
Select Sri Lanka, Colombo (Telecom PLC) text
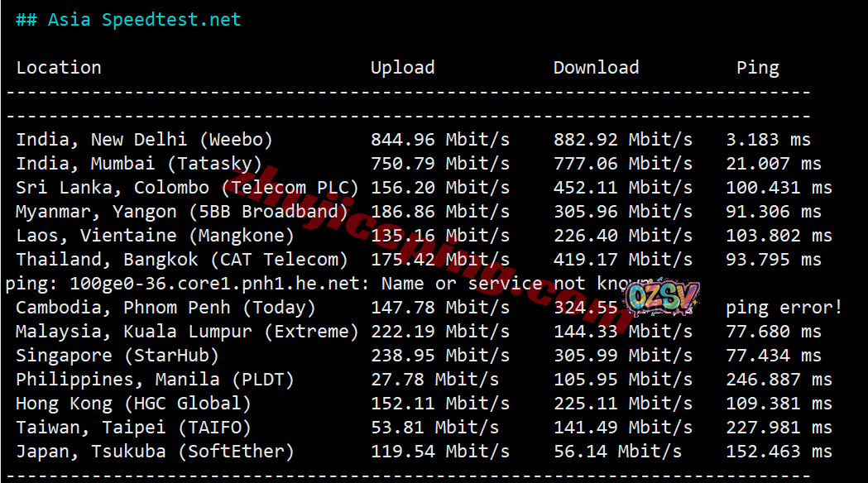click(x=187, y=188)
